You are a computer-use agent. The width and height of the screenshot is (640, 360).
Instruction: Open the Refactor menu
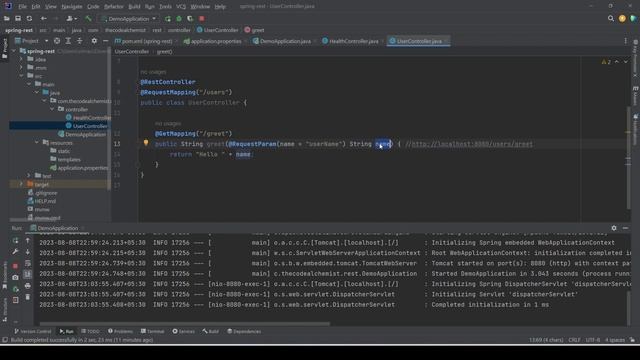(113, 7)
